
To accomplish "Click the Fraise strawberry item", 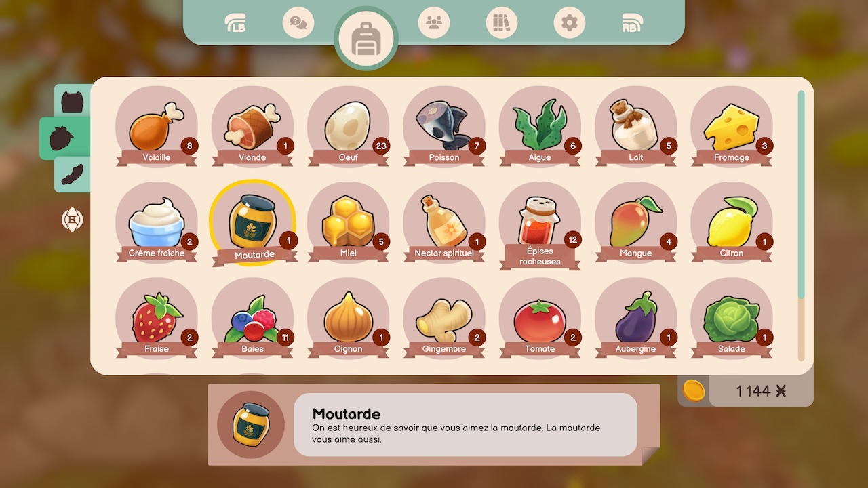I will tap(157, 318).
